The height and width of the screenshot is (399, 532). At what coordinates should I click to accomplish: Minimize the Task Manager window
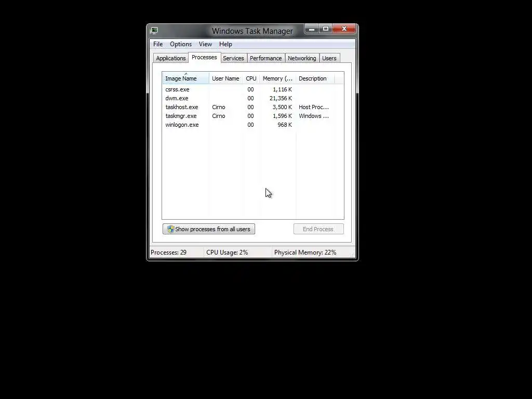tap(312, 29)
